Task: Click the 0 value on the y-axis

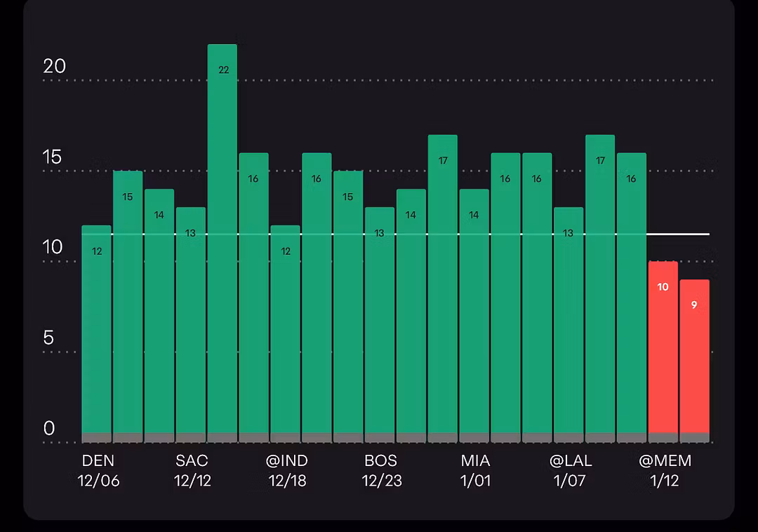Action: coord(48,429)
